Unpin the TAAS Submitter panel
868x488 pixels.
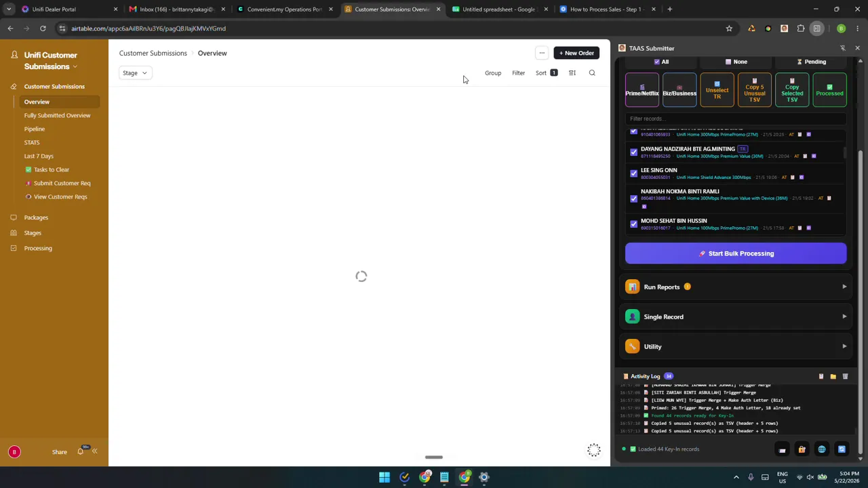(843, 48)
